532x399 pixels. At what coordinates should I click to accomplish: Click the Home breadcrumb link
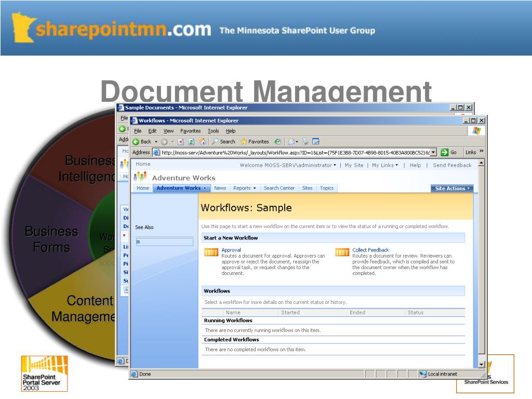(143, 164)
